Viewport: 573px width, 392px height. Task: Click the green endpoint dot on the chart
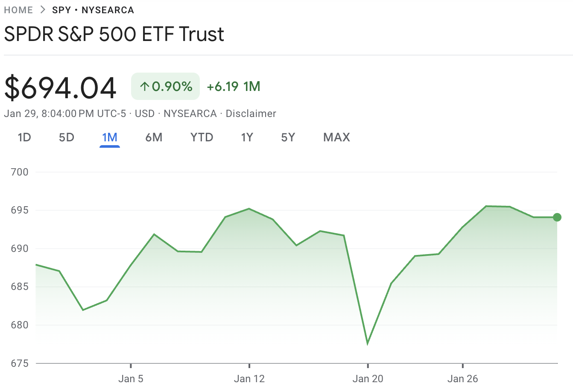pyautogui.click(x=556, y=217)
